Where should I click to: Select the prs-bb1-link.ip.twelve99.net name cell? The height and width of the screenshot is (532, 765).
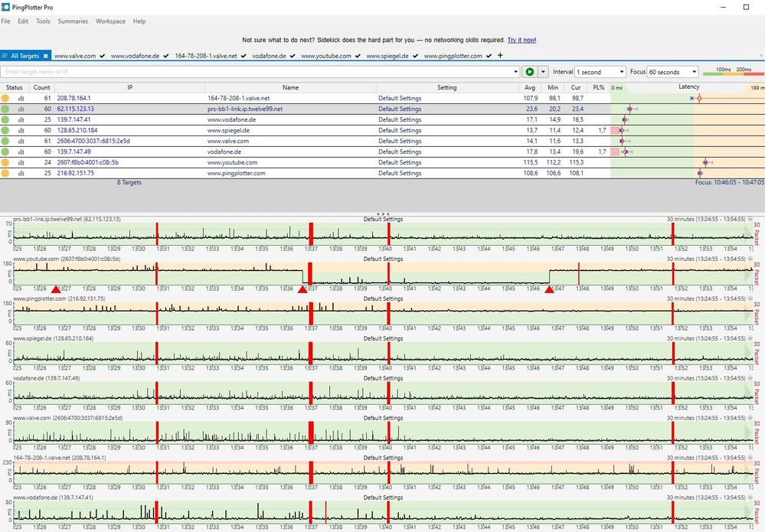pyautogui.click(x=290, y=109)
